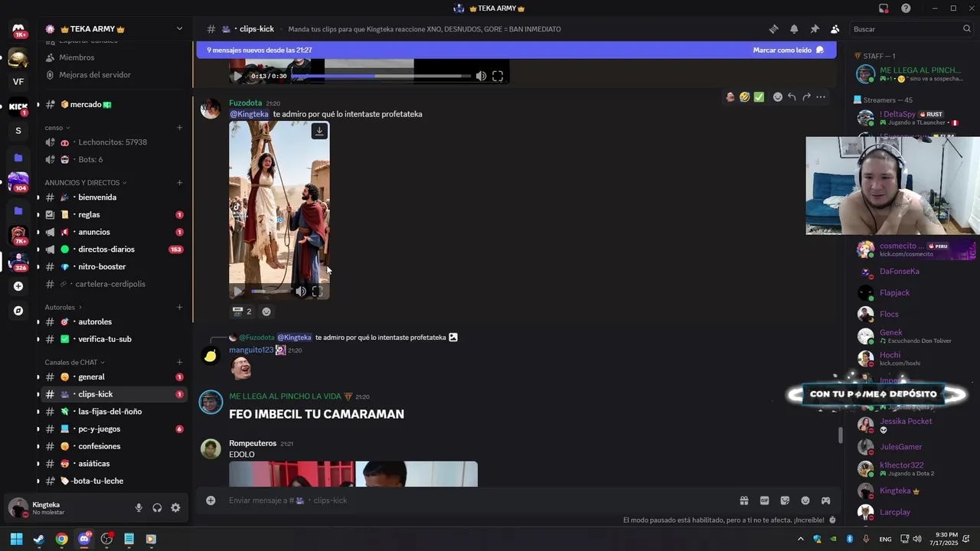The height and width of the screenshot is (551, 980).
Task: Open emoji picker in message bar
Action: coord(805,500)
